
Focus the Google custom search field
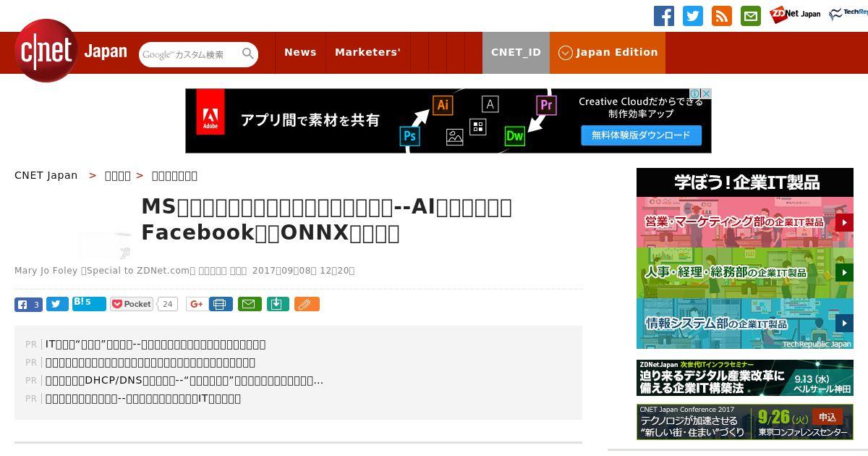click(x=190, y=54)
